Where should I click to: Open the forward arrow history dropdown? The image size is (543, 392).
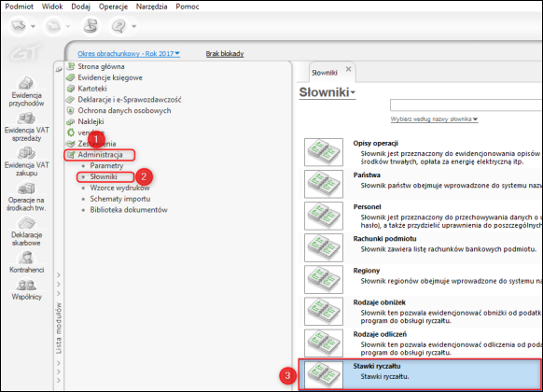[68, 26]
